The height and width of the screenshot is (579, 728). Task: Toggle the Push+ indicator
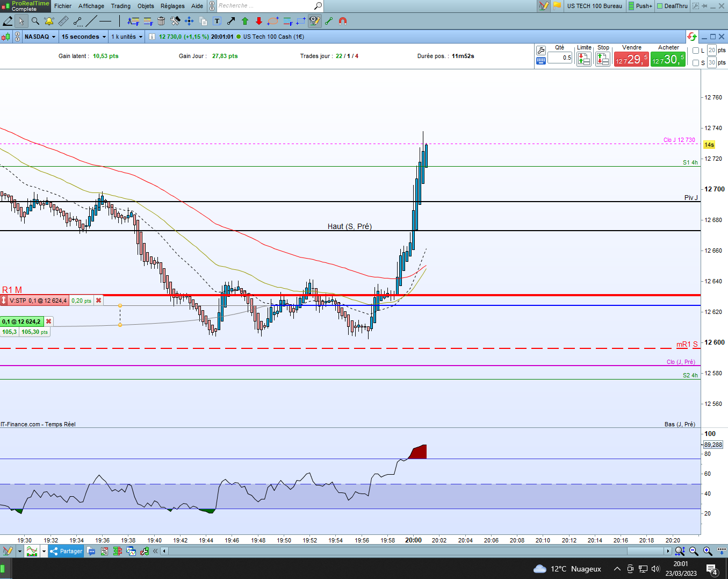(x=639, y=6)
